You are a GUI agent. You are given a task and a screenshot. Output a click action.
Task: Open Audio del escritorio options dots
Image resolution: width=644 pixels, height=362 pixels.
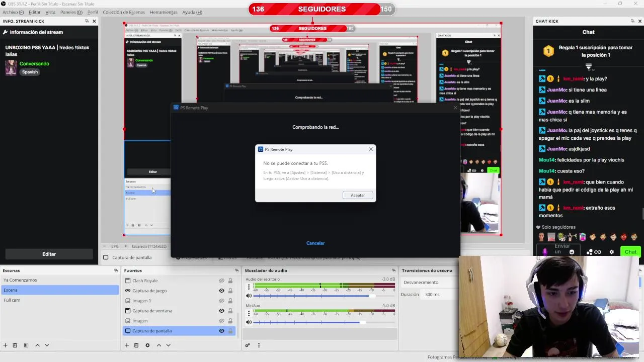(x=249, y=287)
